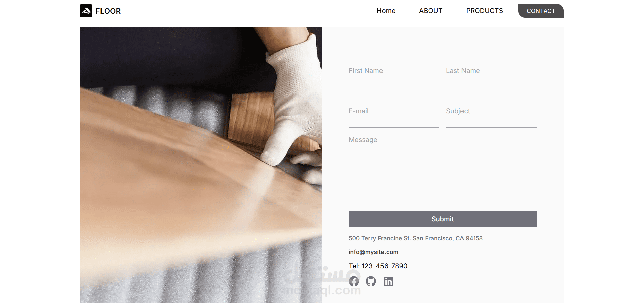This screenshot has width=644, height=303.
Task: Open the LinkedIn social icon
Action: pyautogui.click(x=388, y=281)
